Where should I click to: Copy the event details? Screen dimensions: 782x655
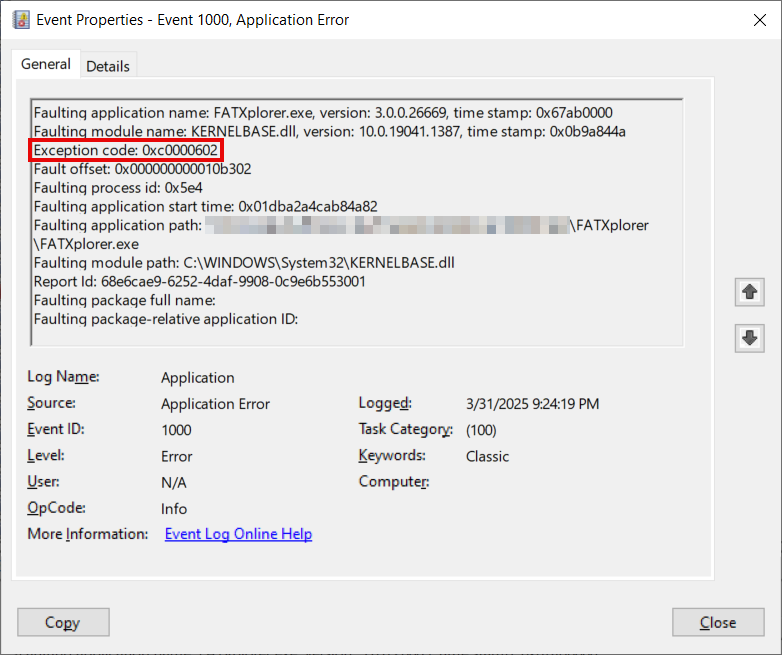pyautogui.click(x=63, y=622)
